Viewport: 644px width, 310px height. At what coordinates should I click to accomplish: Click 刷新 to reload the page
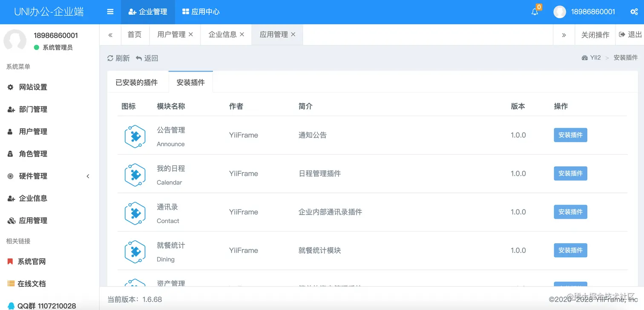point(118,58)
